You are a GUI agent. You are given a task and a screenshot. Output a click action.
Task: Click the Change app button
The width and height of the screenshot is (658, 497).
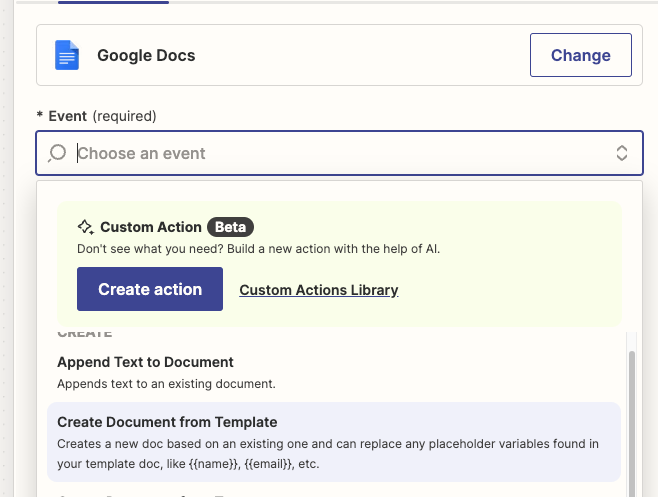pyautogui.click(x=580, y=55)
